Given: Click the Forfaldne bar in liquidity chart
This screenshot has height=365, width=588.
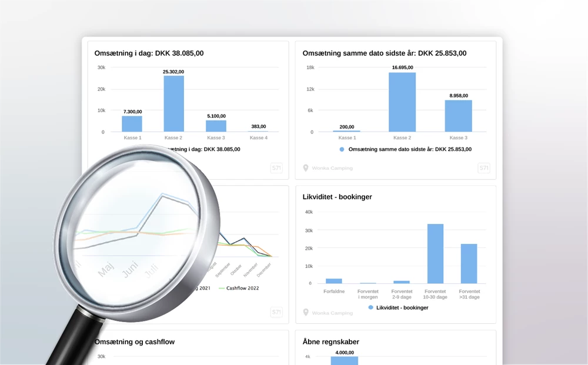Looking at the screenshot, I should point(333,281).
